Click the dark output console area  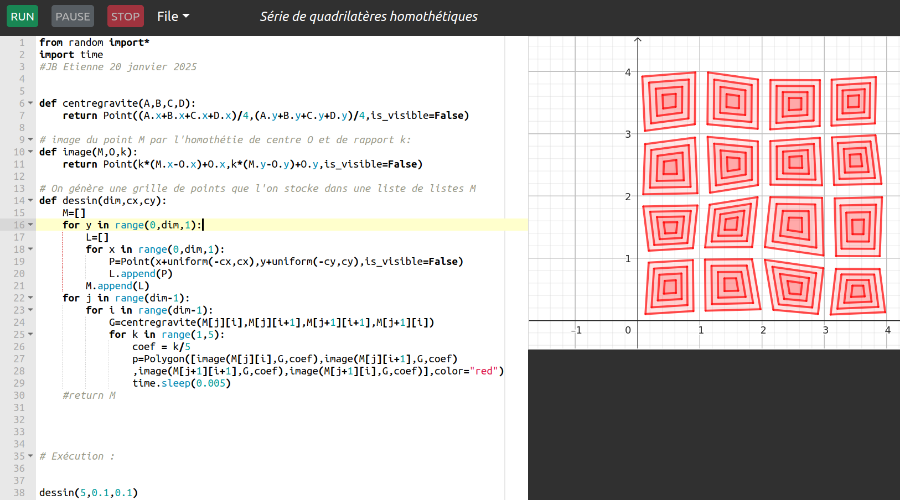[x=714, y=425]
